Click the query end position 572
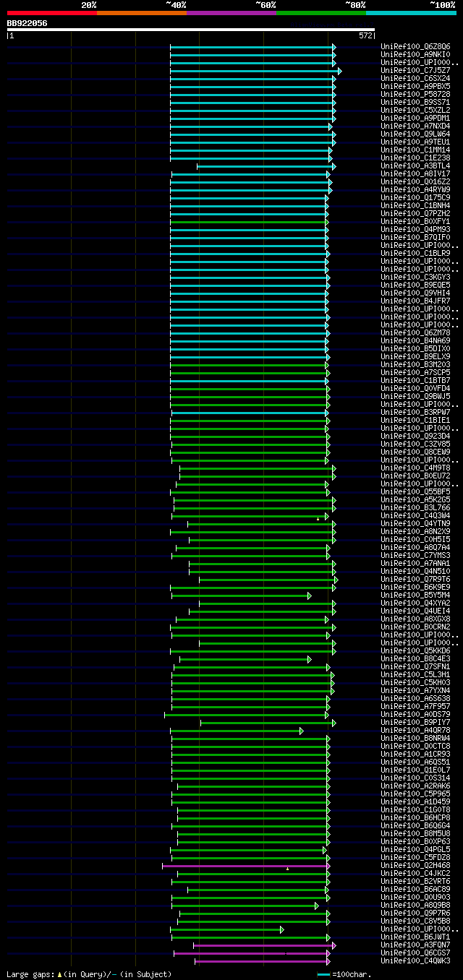Viewport: 463px width, 980px height. point(365,35)
